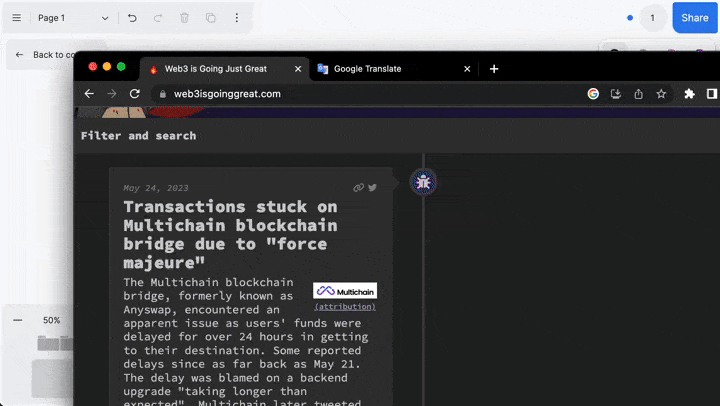Click the undo arrow icon

click(132, 18)
